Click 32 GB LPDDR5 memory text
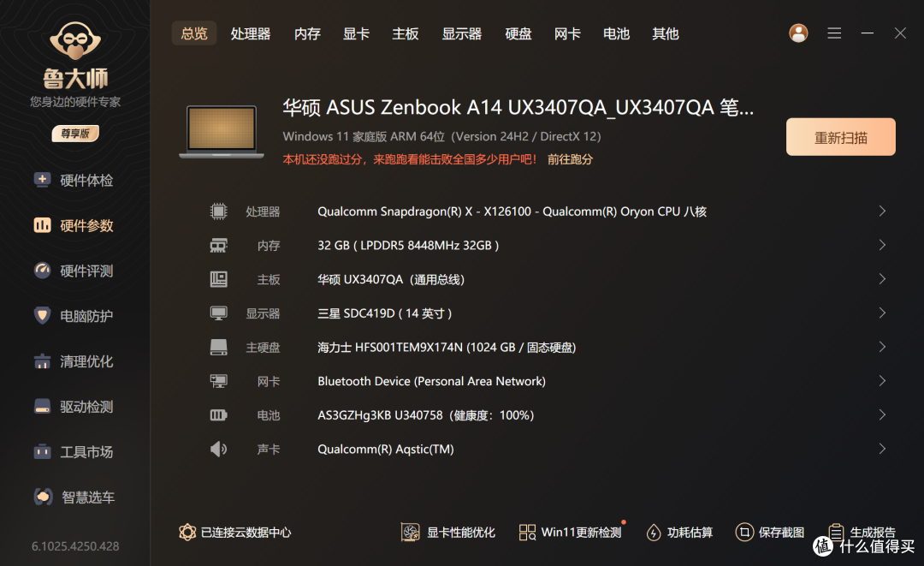The width and height of the screenshot is (924, 566). tap(408, 245)
